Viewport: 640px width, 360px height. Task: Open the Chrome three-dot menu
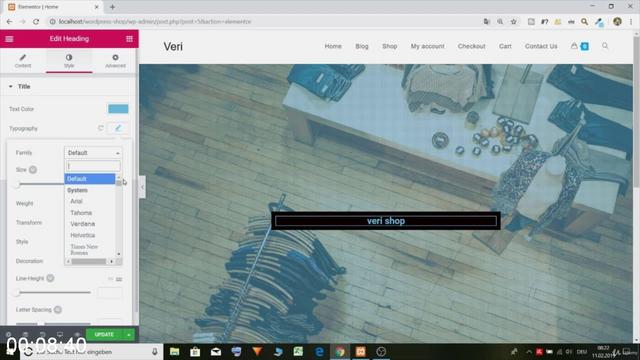631,22
